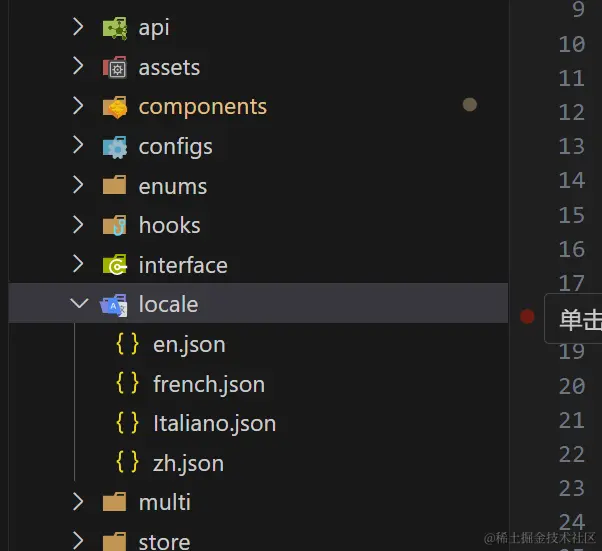
Task: Toggle the breakpoint red dot in gutter
Action: coord(527,316)
